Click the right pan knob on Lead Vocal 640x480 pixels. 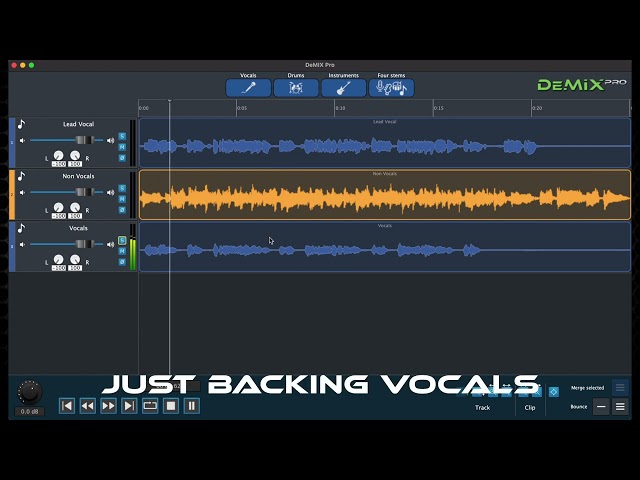pyautogui.click(x=75, y=156)
